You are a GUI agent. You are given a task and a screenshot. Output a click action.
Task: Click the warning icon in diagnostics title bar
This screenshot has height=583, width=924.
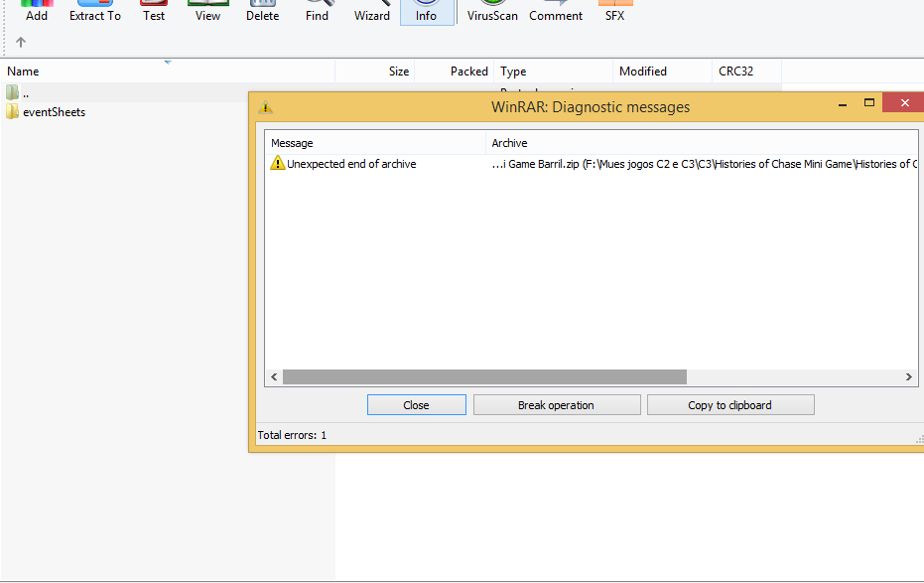265,107
